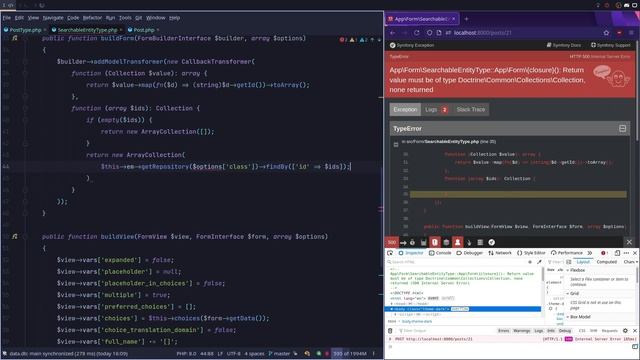Open the Firefox hamburger menu
Screen dimensions: 640x360
click(x=631, y=33)
